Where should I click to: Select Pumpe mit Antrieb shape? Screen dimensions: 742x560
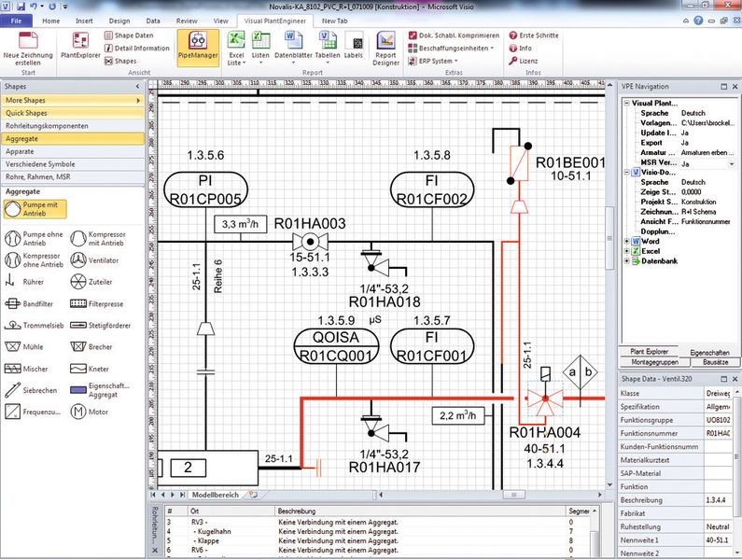point(35,209)
